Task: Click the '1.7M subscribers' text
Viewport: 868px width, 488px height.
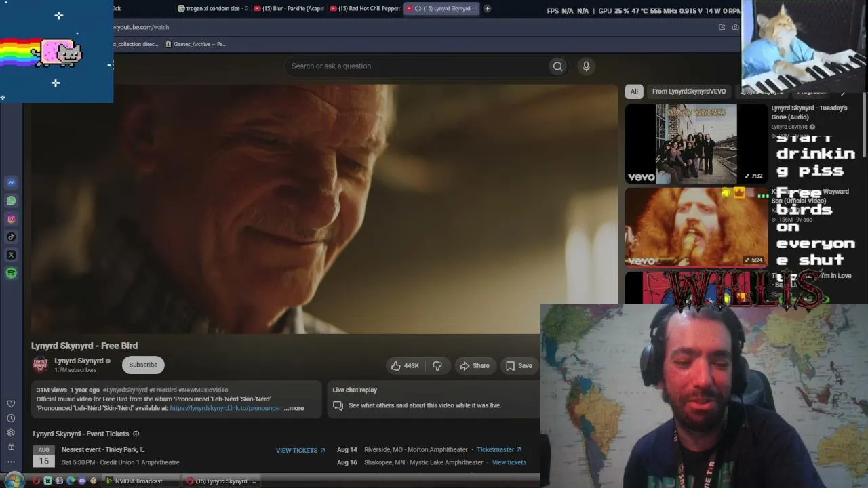Action: click(75, 370)
